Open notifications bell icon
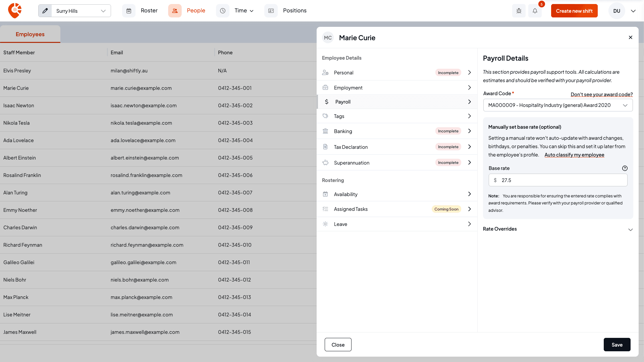 point(535,11)
